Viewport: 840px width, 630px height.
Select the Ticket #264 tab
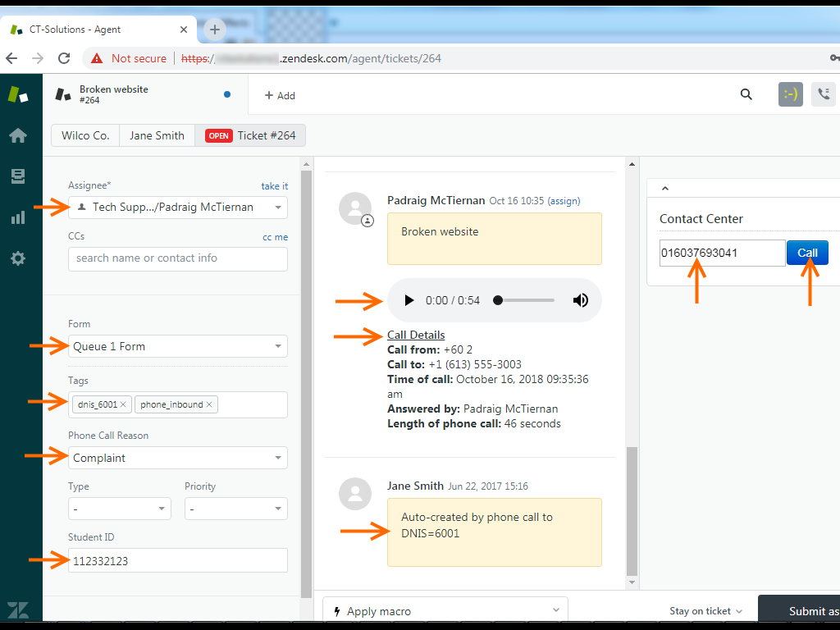coord(250,135)
